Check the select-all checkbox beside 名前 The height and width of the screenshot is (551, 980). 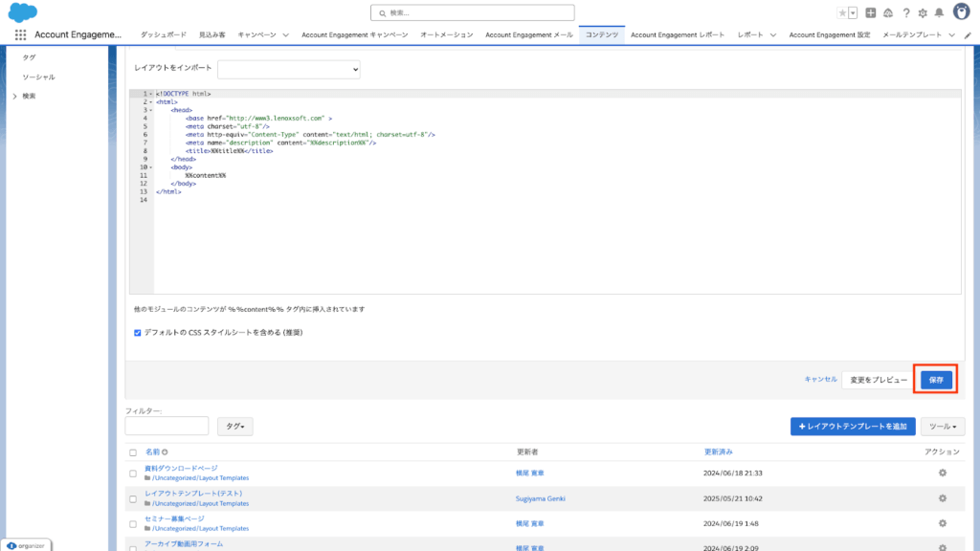click(x=133, y=452)
